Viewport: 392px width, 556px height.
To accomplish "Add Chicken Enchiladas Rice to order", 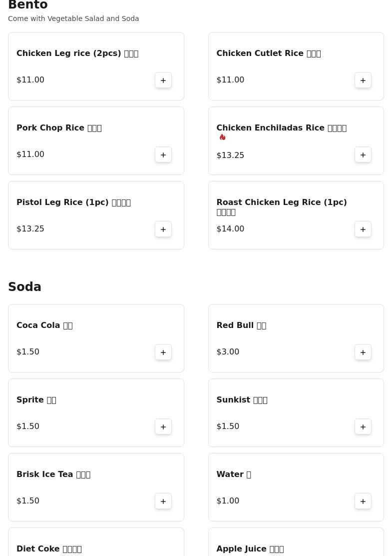I will (363, 154).
